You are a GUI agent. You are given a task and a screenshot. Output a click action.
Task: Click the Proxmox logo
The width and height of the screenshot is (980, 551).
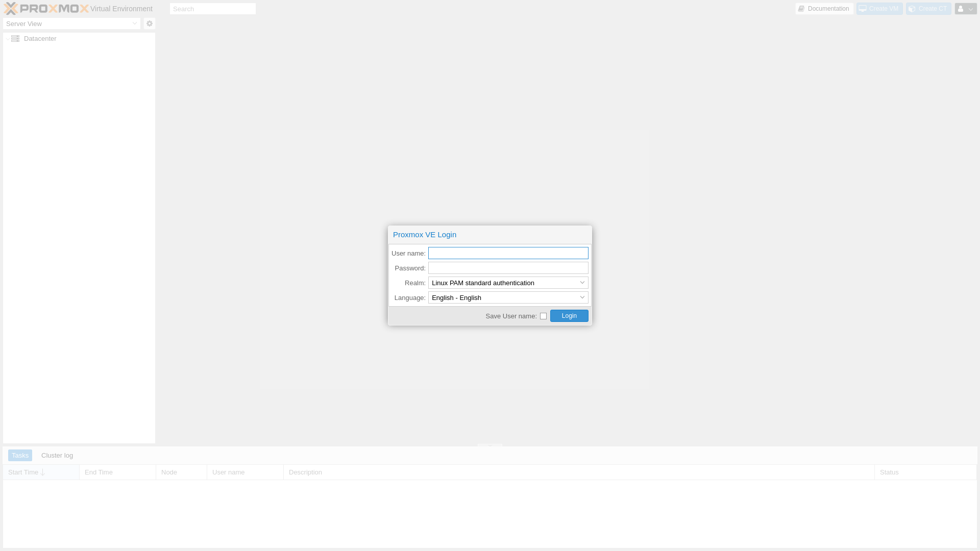tap(46, 9)
